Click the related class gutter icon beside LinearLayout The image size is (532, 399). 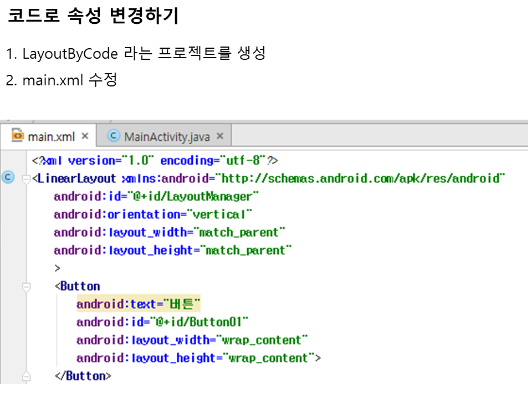tap(8, 178)
